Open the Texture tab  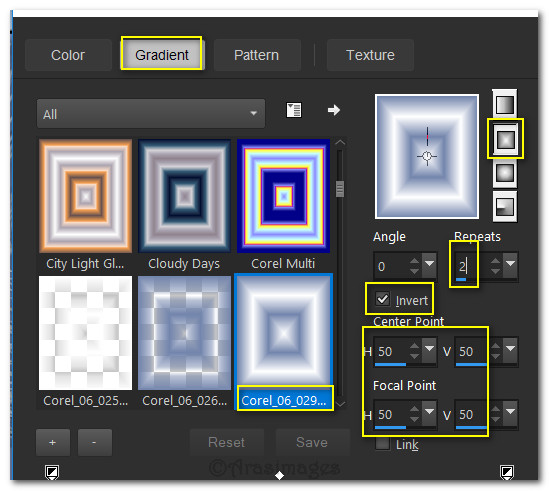point(370,55)
